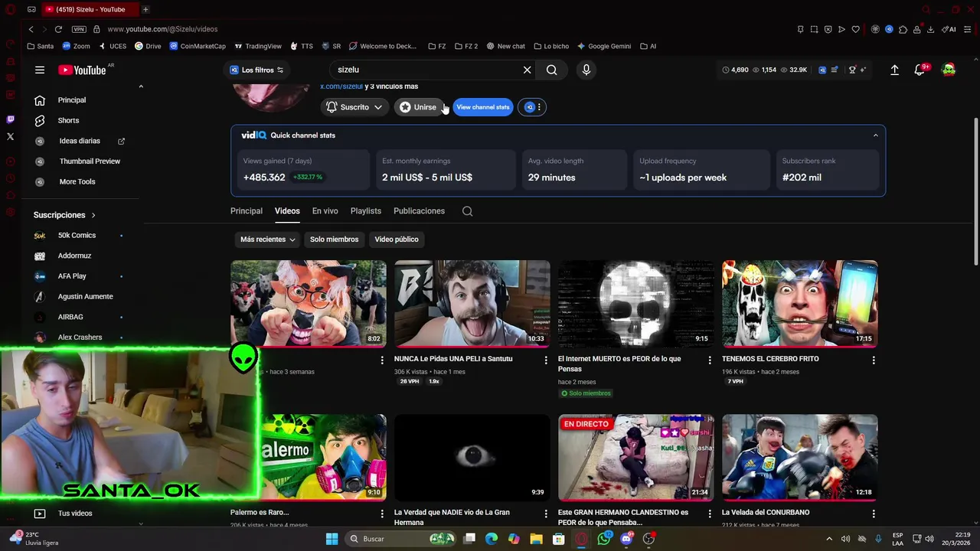
Task: Open the vidIQ 'Los filtros' button
Action: click(x=256, y=70)
